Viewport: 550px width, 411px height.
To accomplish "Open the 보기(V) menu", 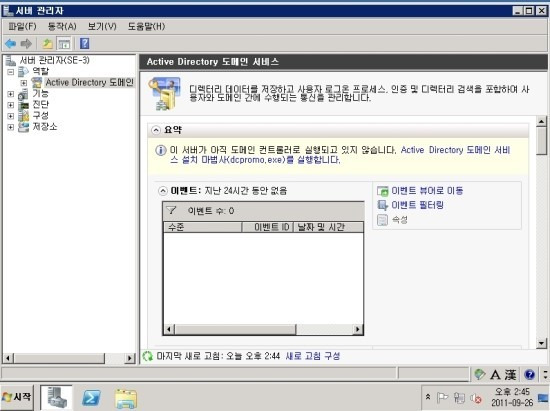I will tap(102, 26).
